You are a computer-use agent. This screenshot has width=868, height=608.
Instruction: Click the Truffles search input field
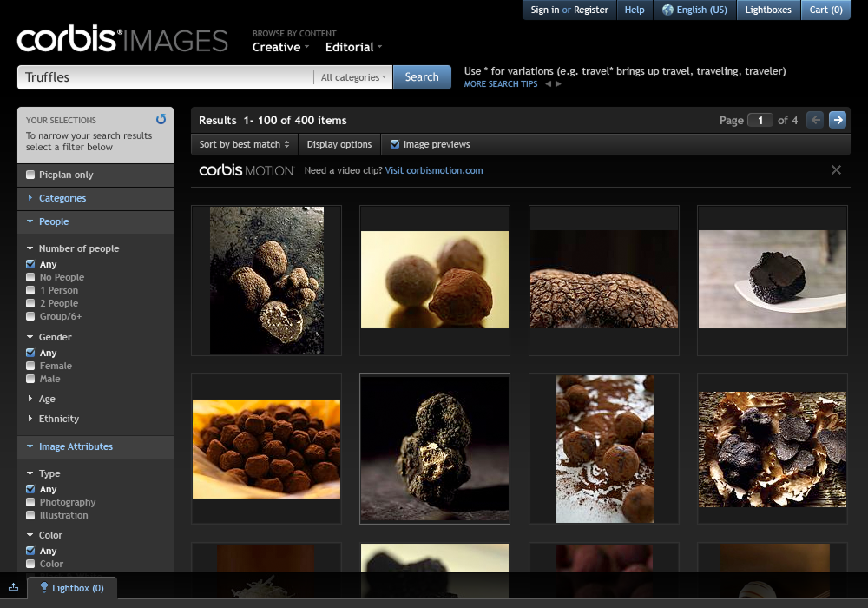coord(166,77)
